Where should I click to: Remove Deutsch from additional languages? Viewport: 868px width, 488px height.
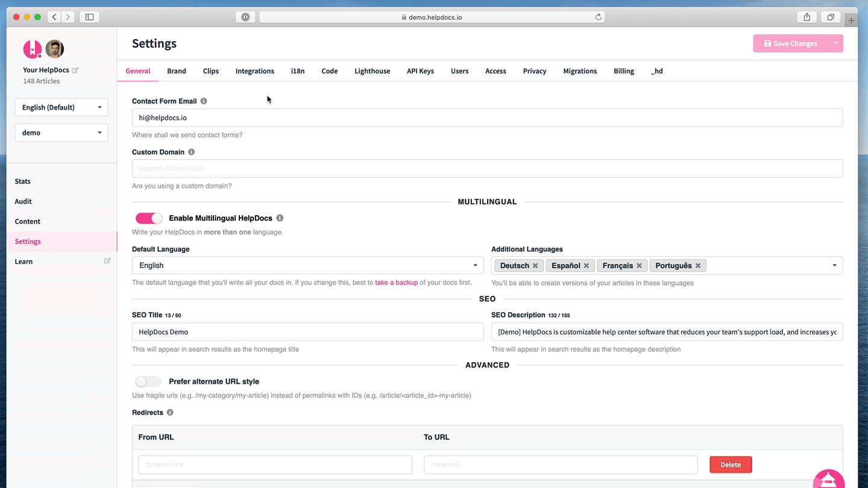click(535, 266)
